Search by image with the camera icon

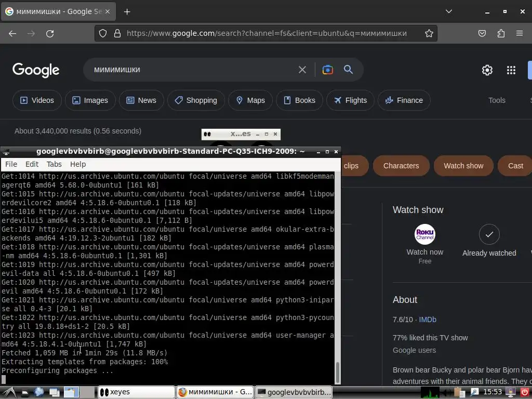pos(327,70)
